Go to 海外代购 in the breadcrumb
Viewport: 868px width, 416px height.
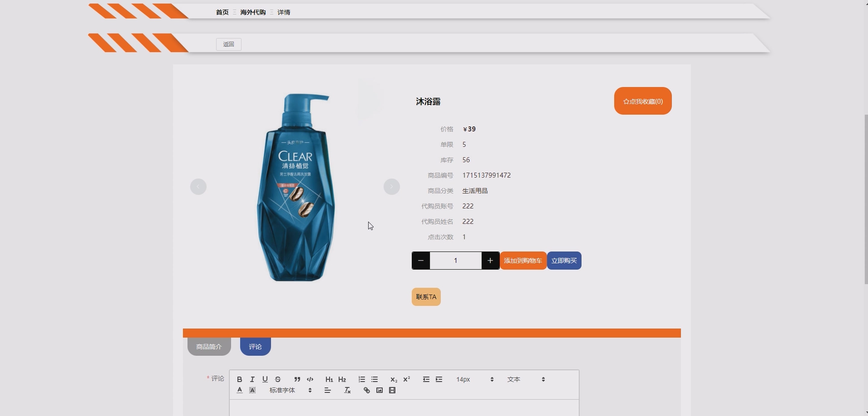coord(253,12)
